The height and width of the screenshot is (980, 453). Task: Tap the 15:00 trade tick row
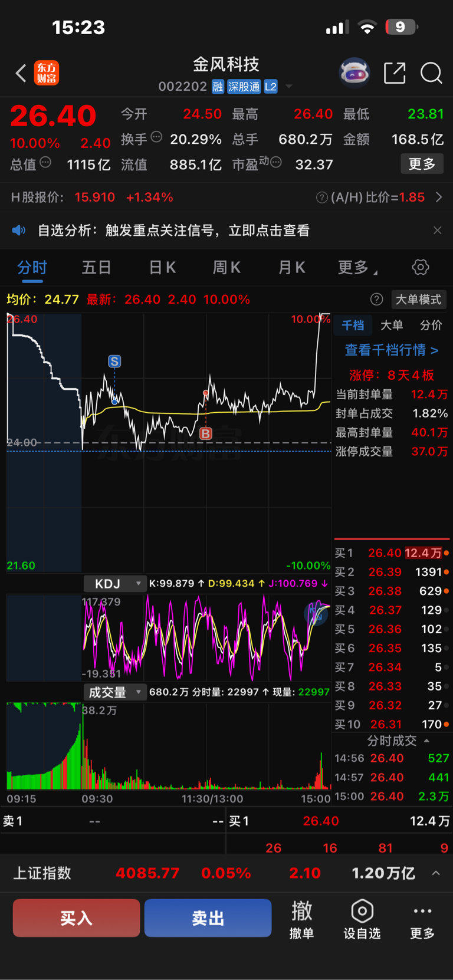(392, 797)
